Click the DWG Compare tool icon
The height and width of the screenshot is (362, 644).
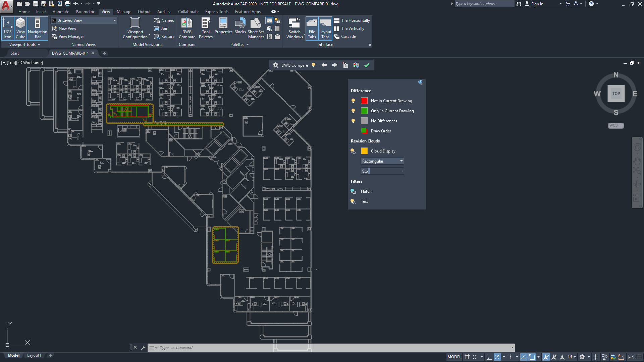coord(186,28)
